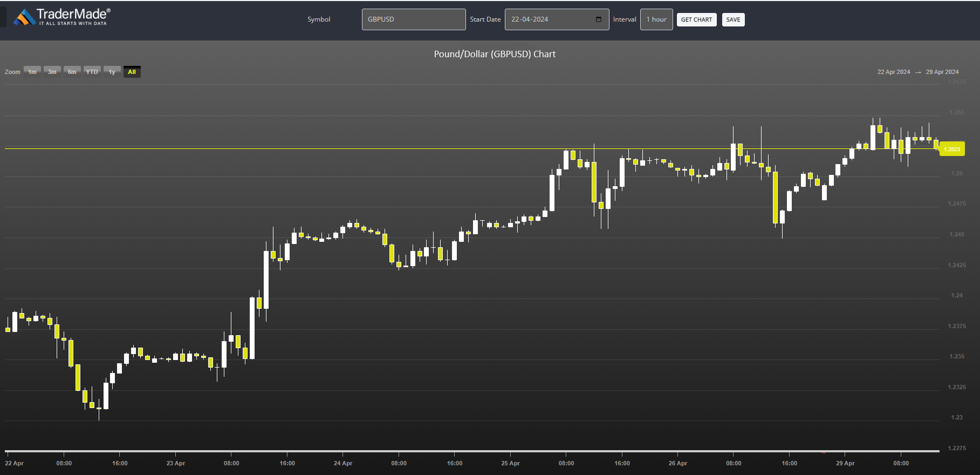Set zoom range to 1m
Image resolution: width=980 pixels, height=475 pixels.
pyautogui.click(x=32, y=72)
